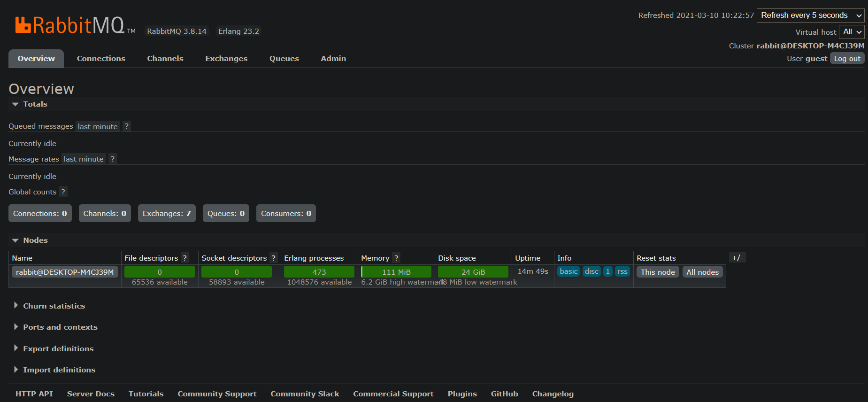Open help for Global counts
868x402 pixels.
point(63,192)
